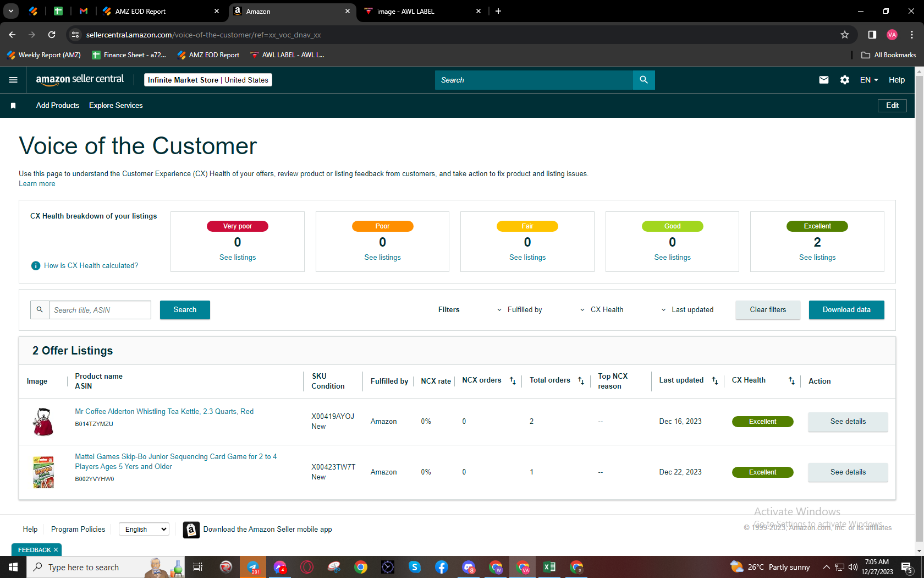Click the browser address bar URL
Screen dimensions: 924x578
click(x=204, y=35)
